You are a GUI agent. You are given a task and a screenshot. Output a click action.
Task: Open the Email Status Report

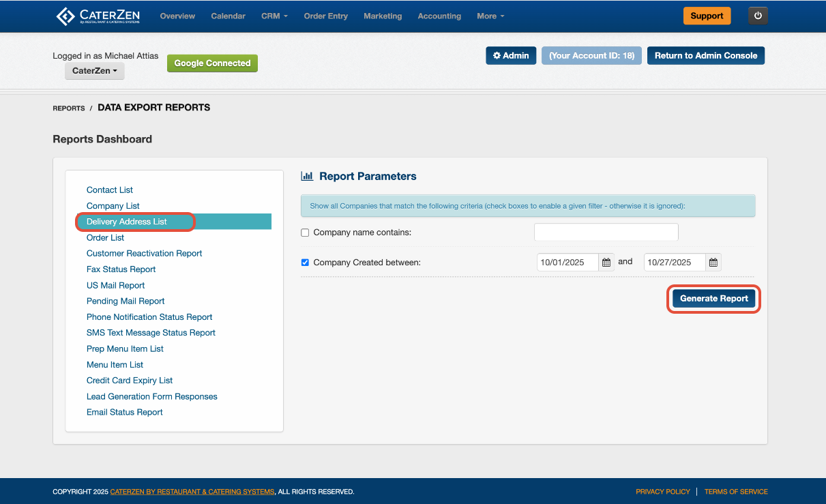(125, 413)
